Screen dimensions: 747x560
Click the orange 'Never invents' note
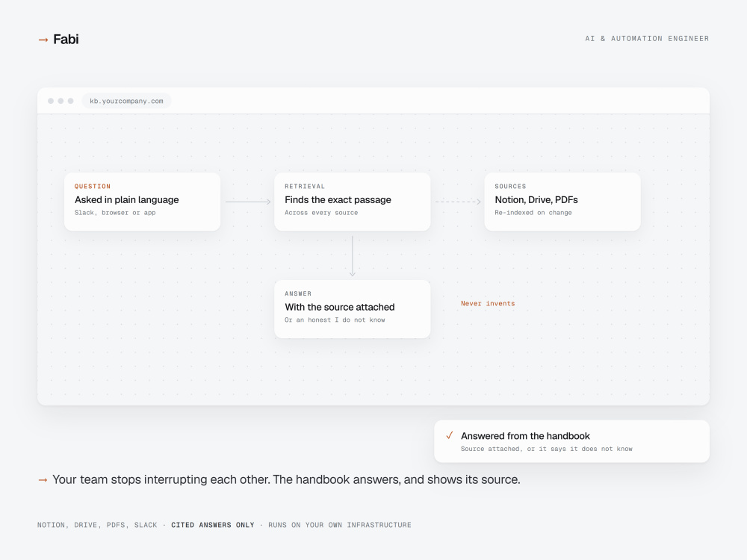[x=488, y=303]
